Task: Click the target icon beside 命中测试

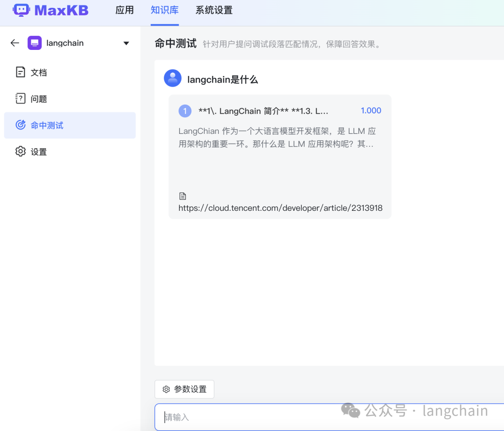Action: [21, 125]
